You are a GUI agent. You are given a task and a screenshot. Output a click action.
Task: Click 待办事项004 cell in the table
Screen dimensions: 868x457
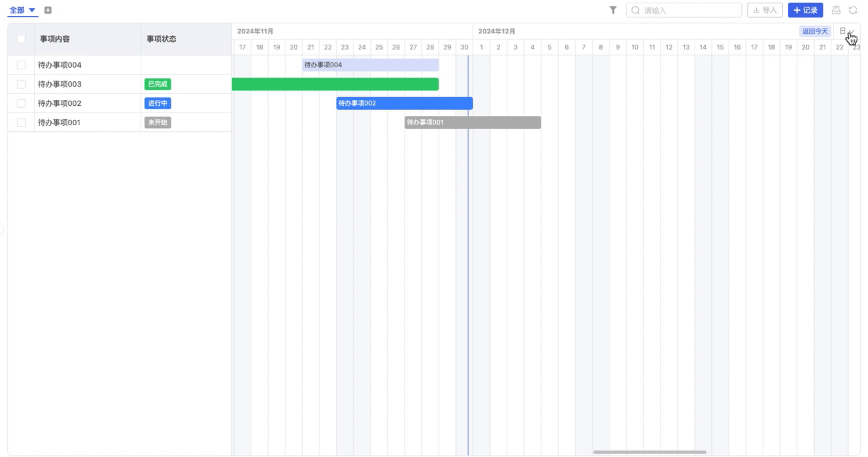tap(87, 65)
